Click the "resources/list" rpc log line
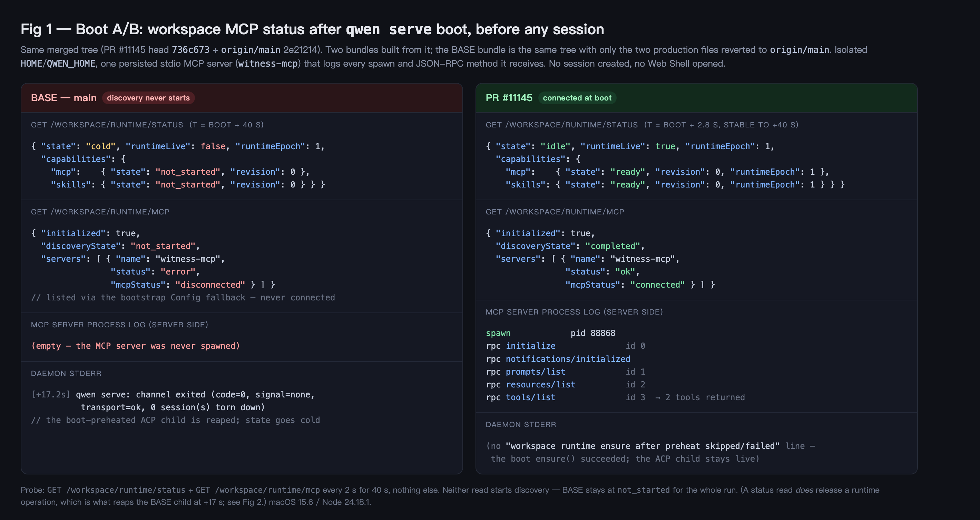This screenshot has width=980, height=520. click(x=565, y=385)
